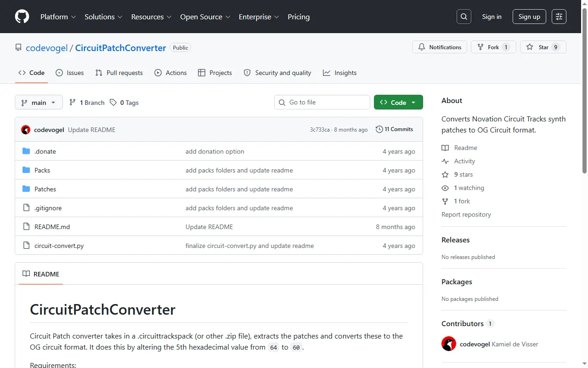Expand the Open Source menu
Viewport: 588px width, 368px height.
[x=205, y=17]
